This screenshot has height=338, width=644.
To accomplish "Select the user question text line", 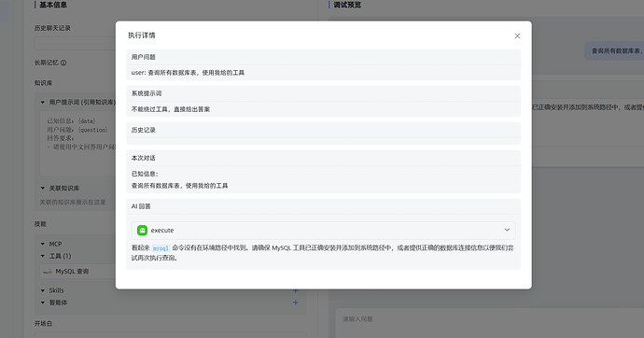I will pyautogui.click(x=188, y=73).
